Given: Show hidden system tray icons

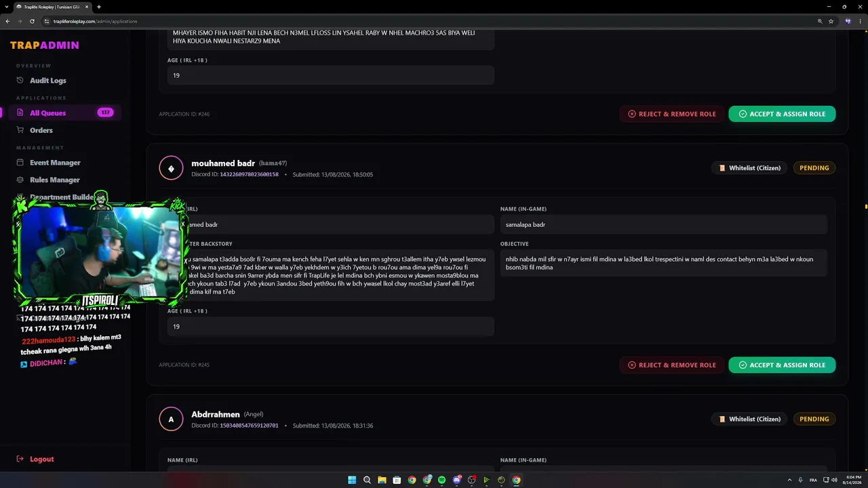Looking at the screenshot, I should pos(789,480).
